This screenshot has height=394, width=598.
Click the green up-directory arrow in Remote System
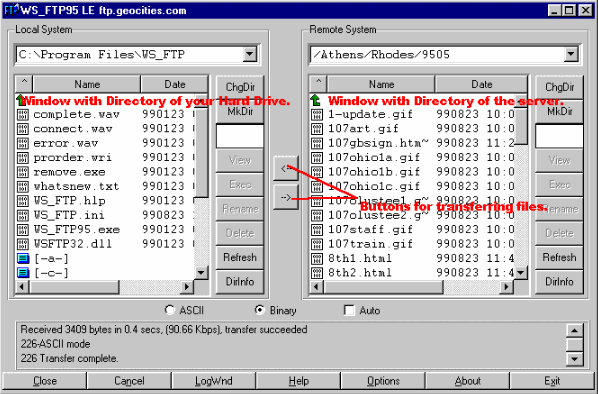[315, 100]
